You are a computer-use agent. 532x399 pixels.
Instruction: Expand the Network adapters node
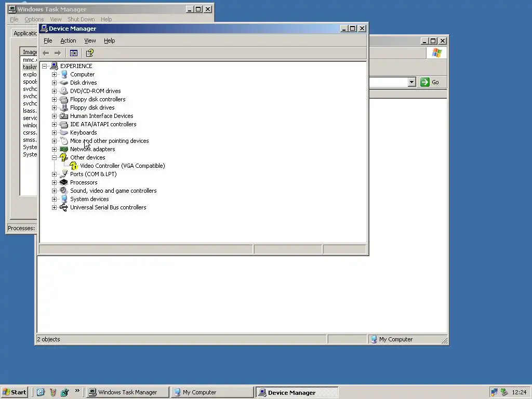coord(54,149)
